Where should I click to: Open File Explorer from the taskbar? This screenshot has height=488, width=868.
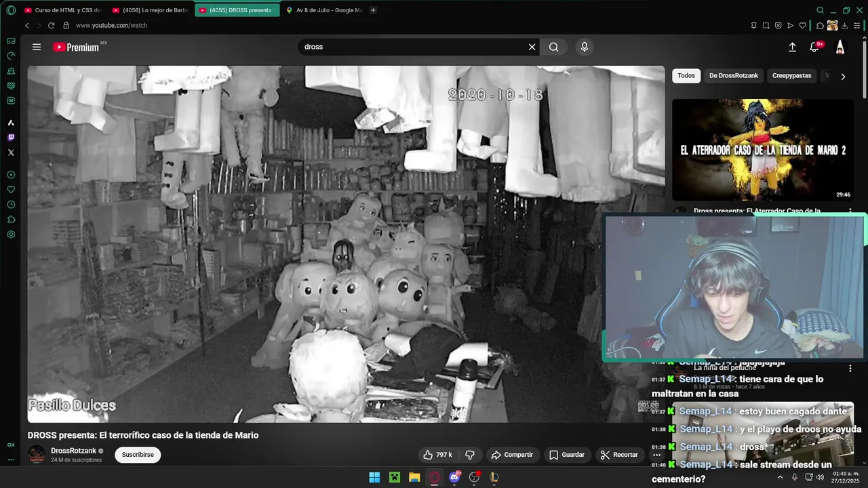(414, 477)
